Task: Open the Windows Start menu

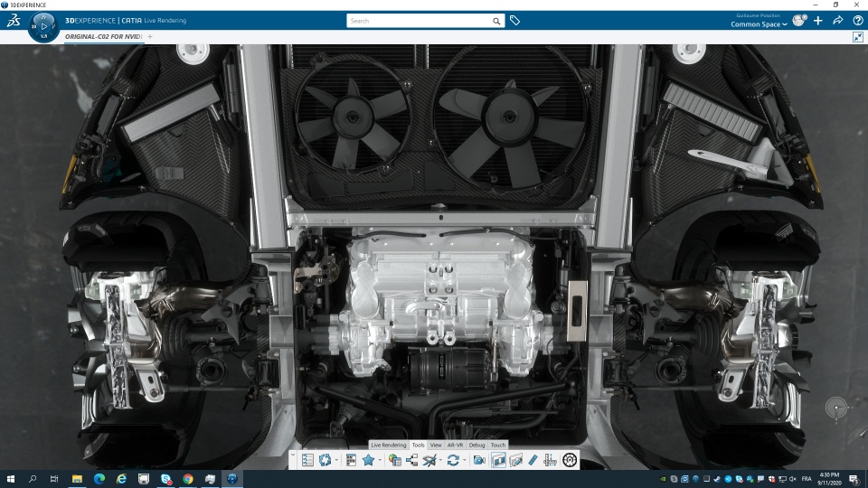Action: (11, 479)
